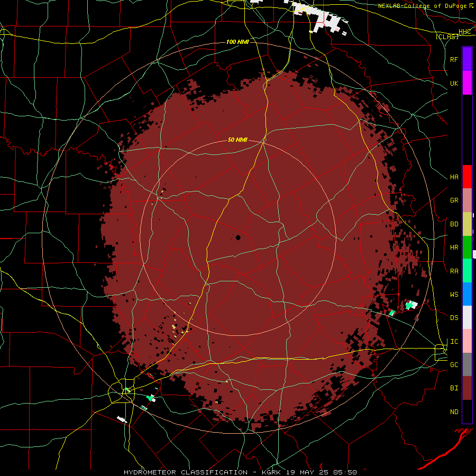Click the RF purple legend swatch
Image resolution: width=476 pixels, height=476 pixels.
coord(467,59)
